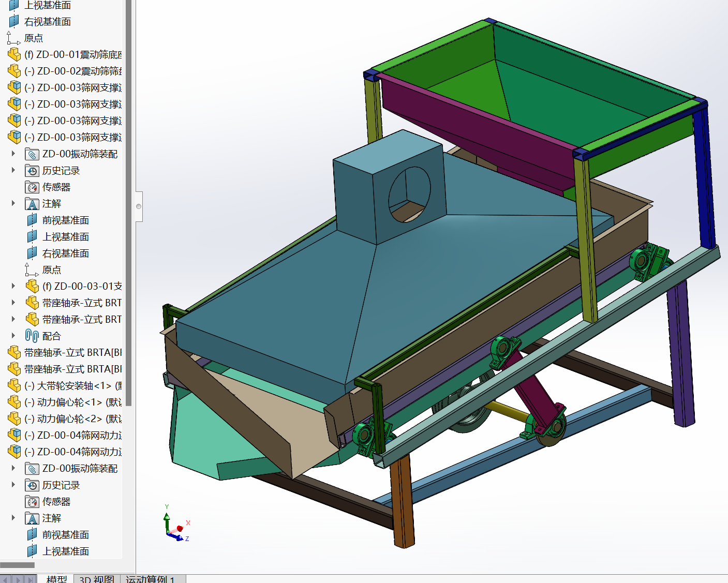This screenshot has width=728, height=583.
Task: Open the 运动算例 1 tab
Action: click(x=151, y=579)
